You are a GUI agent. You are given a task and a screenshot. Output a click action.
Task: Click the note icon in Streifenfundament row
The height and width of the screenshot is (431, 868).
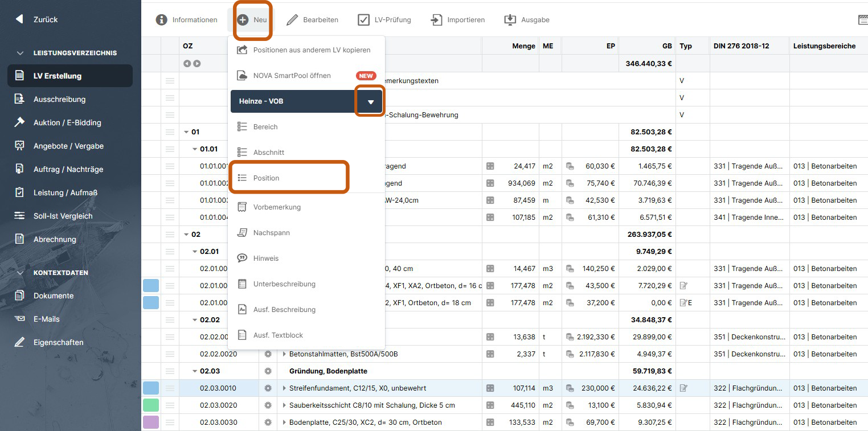coord(683,388)
